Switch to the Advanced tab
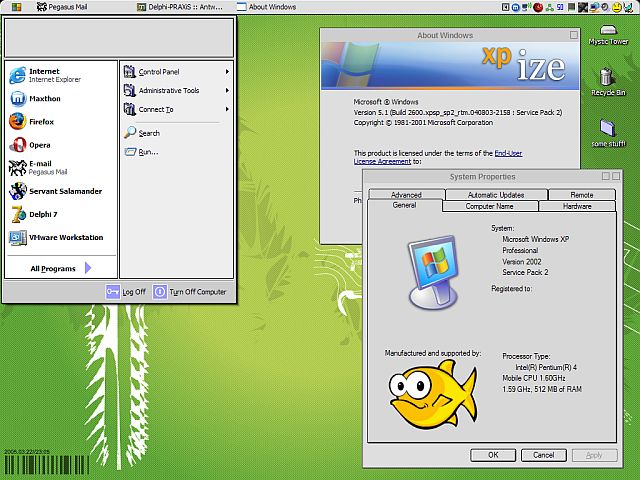 [x=407, y=195]
